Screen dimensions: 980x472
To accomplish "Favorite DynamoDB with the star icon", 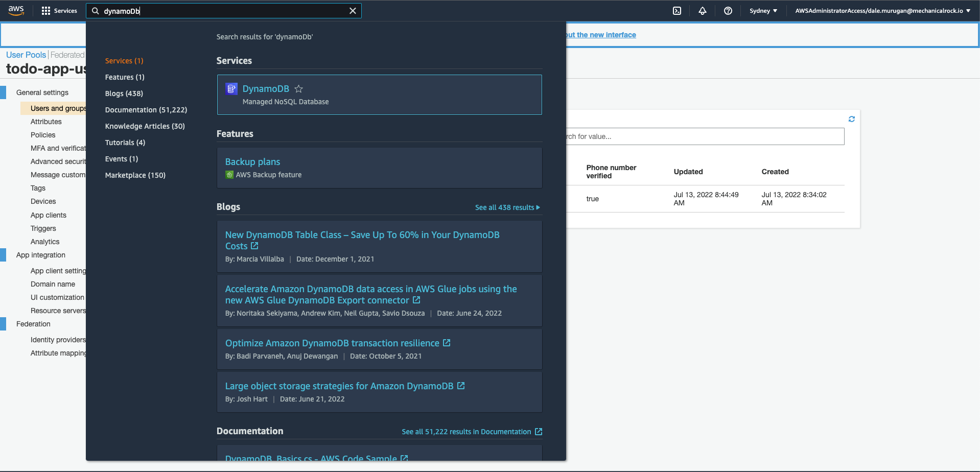I will click(299, 89).
